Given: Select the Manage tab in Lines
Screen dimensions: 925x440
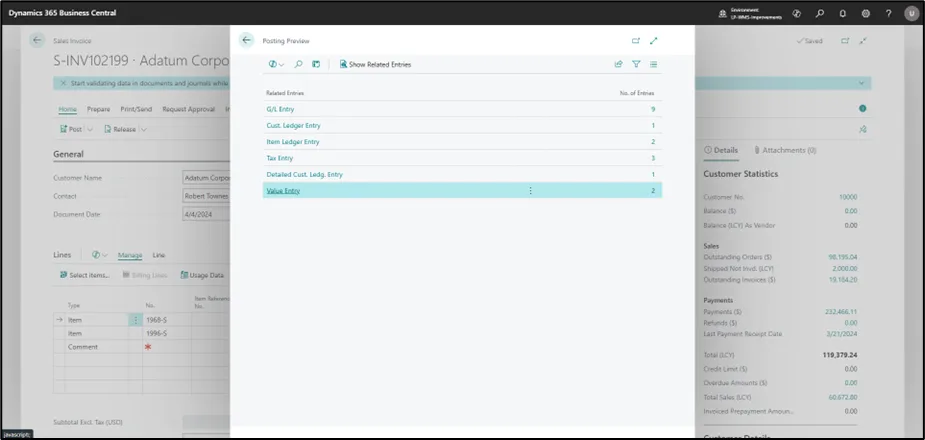Looking at the screenshot, I should 130,255.
